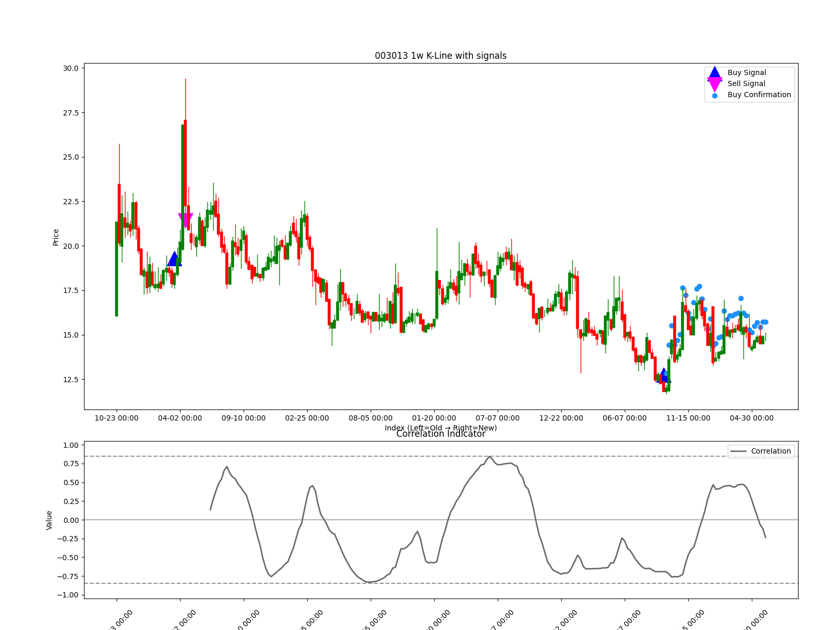
Task: Click the Index (Left=Old → Right=New) axis label
Action: coord(440,427)
